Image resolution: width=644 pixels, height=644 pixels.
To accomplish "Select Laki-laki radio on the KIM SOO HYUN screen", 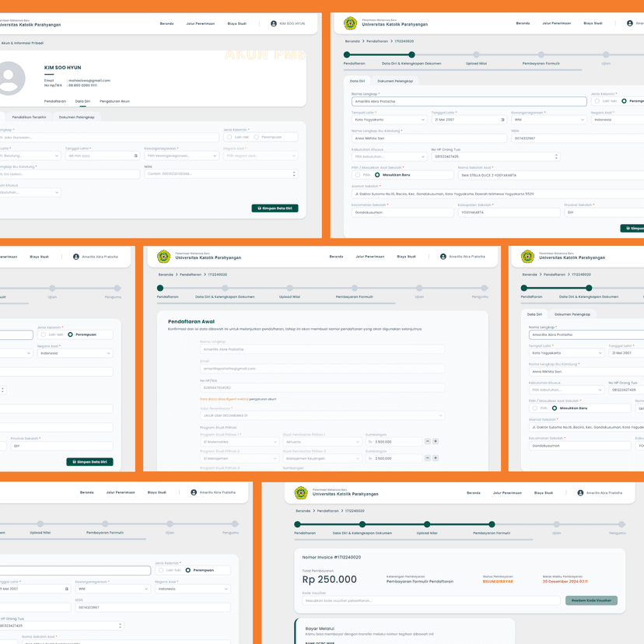I will 229,137.
